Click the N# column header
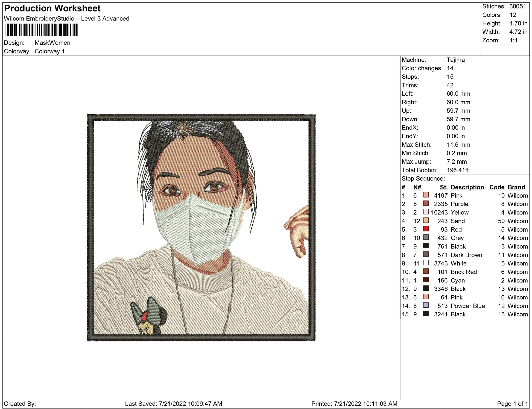Image resolution: width=532 pixels, height=409 pixels. [x=417, y=187]
